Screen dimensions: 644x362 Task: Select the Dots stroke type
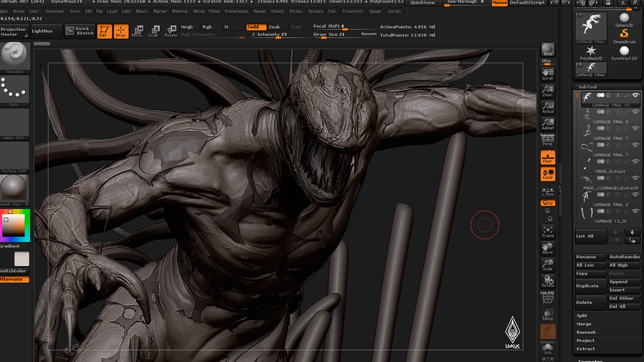15,91
